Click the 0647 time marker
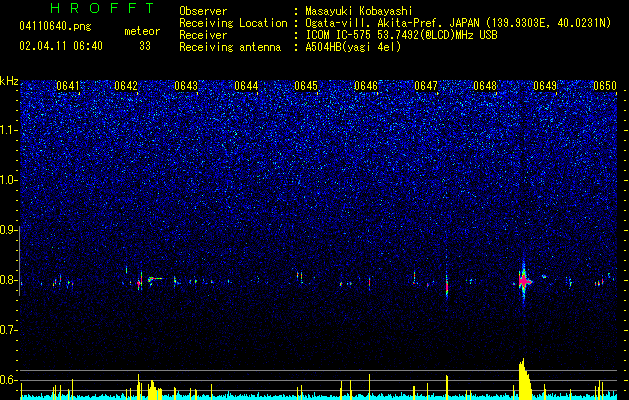 [426, 86]
